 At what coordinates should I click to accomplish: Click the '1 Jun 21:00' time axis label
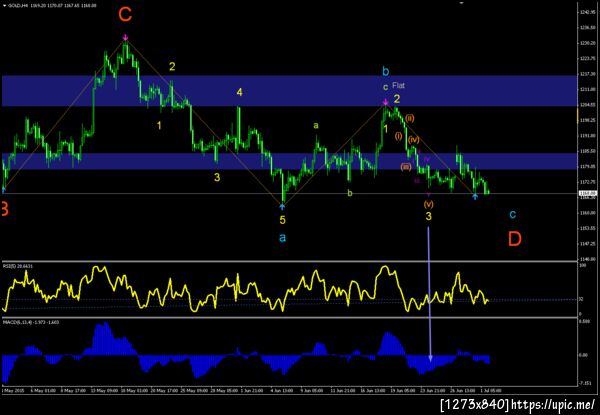(x=254, y=391)
